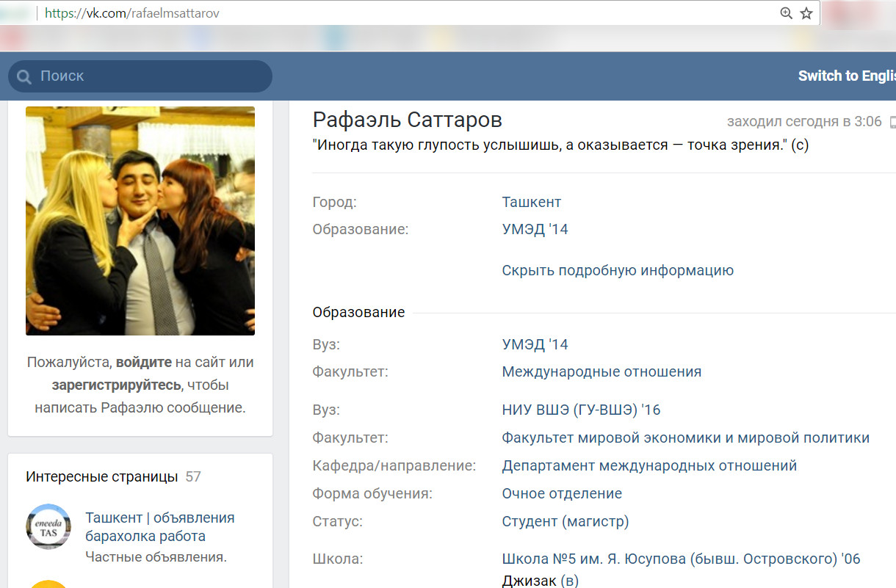Open the Ташкент объявления community avatar
This screenshot has height=588, width=896.
pyautogui.click(x=48, y=526)
